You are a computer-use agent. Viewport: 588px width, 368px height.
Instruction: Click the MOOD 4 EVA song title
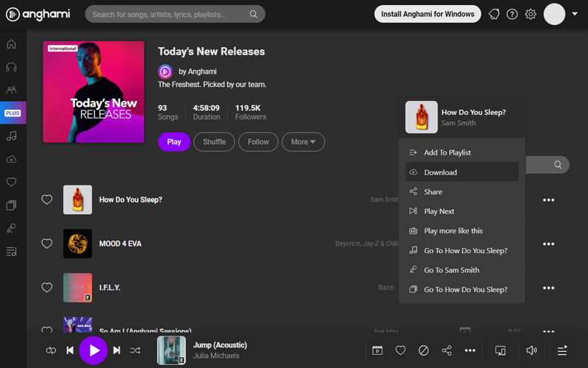click(121, 244)
